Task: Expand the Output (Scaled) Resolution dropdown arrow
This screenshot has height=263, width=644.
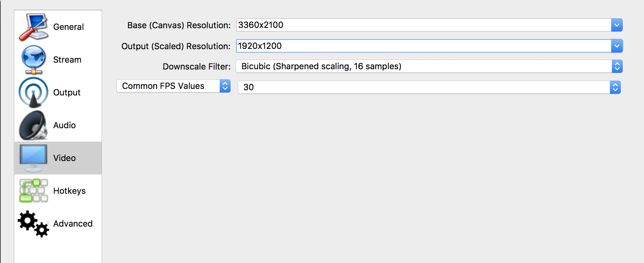Action: [617, 46]
